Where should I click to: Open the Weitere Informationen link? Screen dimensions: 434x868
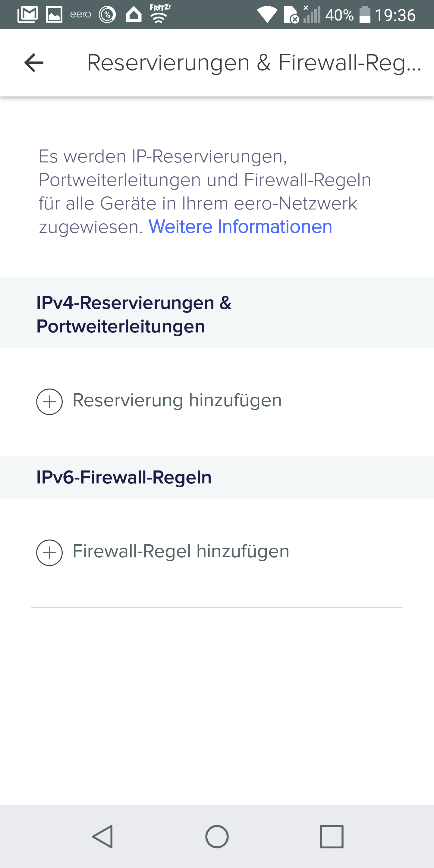(240, 226)
